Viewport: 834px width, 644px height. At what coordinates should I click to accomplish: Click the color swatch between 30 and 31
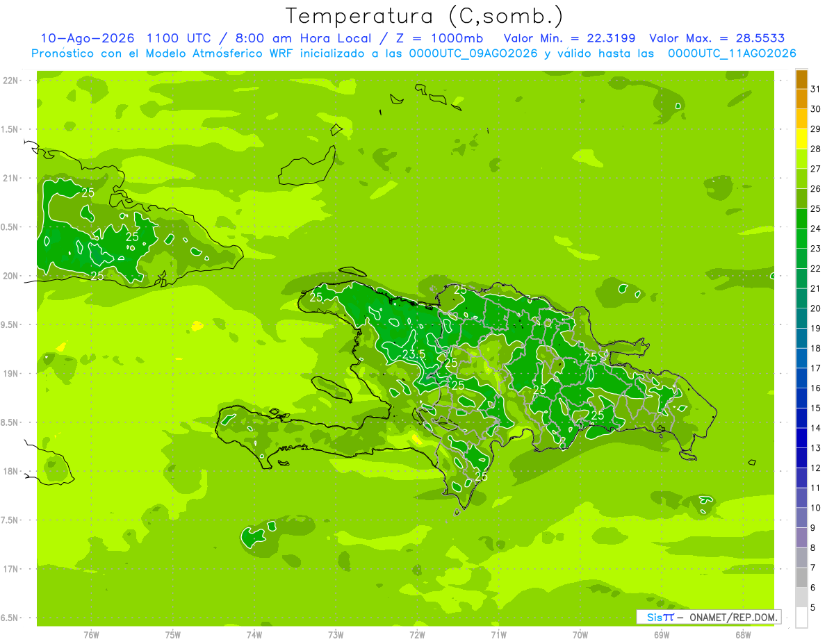coord(801,99)
